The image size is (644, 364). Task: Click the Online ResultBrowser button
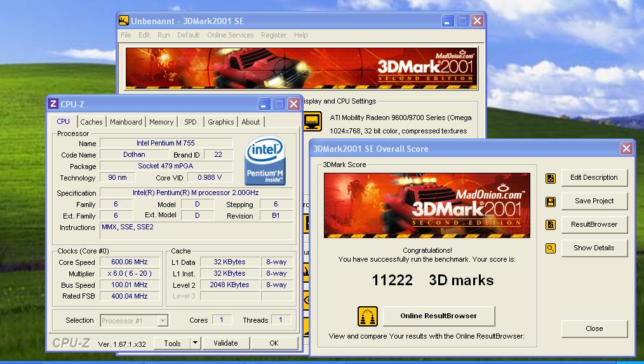(x=439, y=316)
